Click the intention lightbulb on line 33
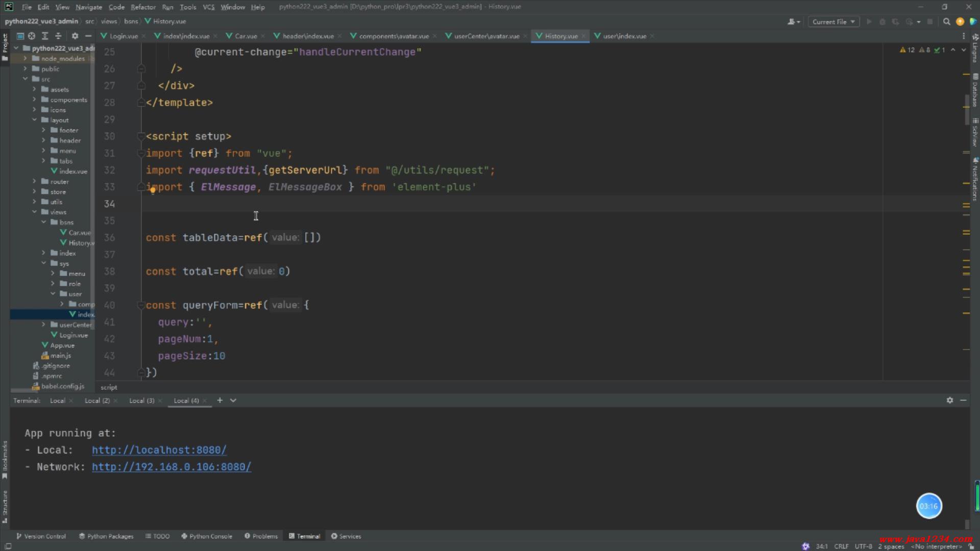The image size is (980, 551). coord(152,191)
